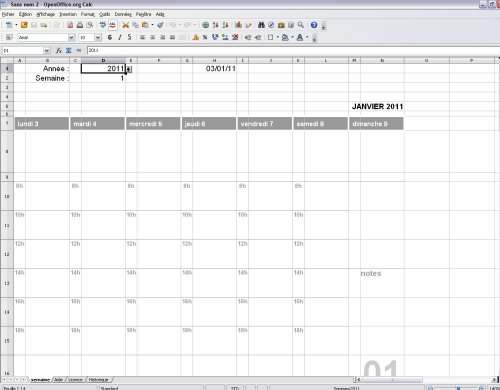This screenshot has height=390, width=500.
Task: Click the Paste clipboard icon
Action: click(x=145, y=25)
